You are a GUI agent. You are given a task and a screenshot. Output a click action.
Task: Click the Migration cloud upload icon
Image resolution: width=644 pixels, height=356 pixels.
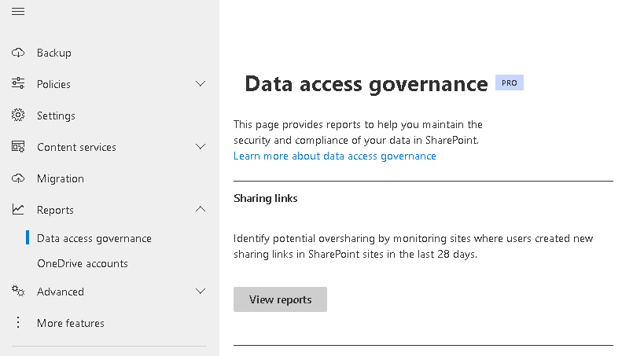click(18, 178)
